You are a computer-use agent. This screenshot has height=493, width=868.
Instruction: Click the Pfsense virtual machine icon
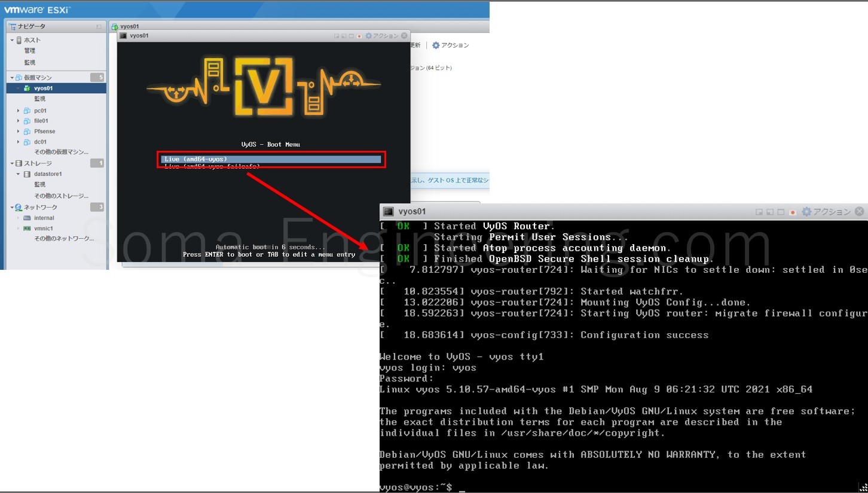tap(27, 132)
